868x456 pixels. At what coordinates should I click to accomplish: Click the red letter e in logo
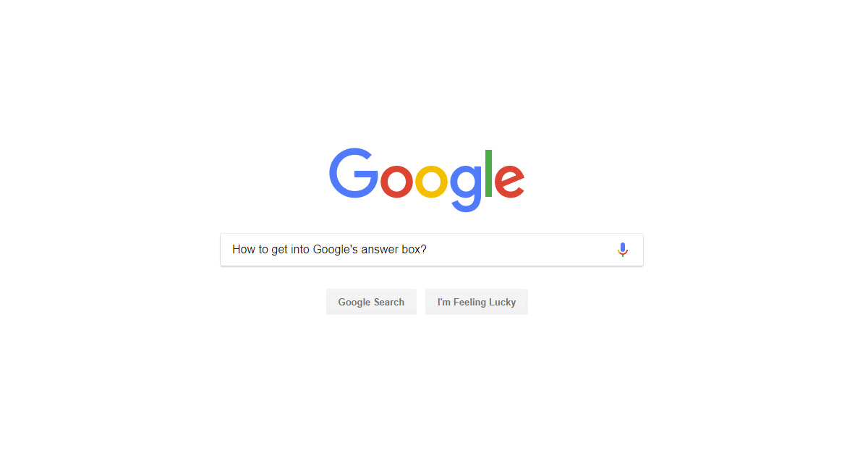510,181
